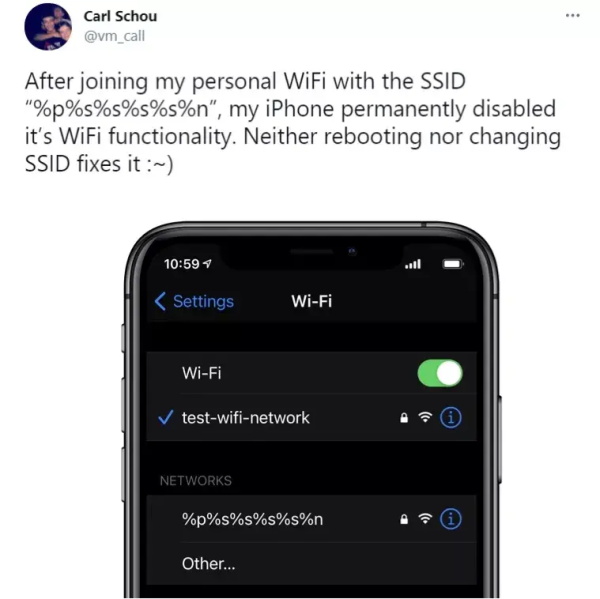Tap the signal icon beside test-wifi-network
Viewport: 600px width, 599px height.
[x=425, y=417]
